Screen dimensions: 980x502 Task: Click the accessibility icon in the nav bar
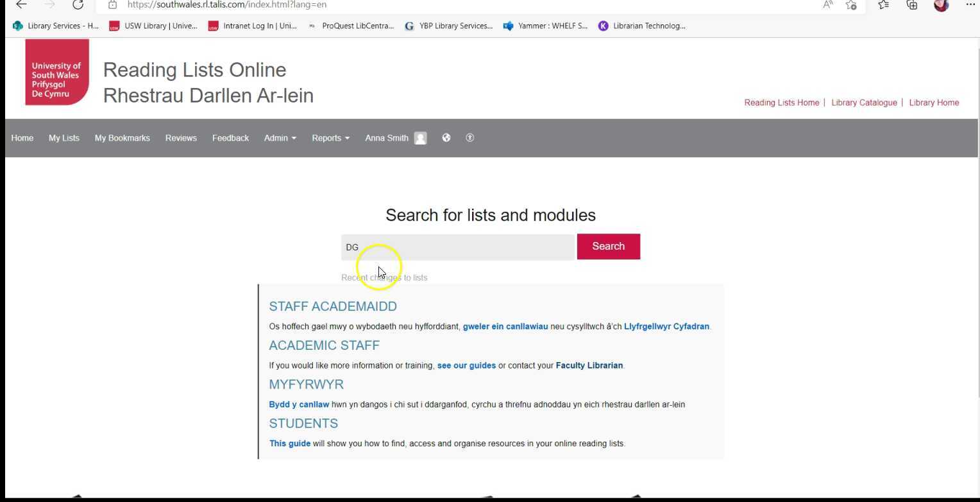(x=469, y=137)
